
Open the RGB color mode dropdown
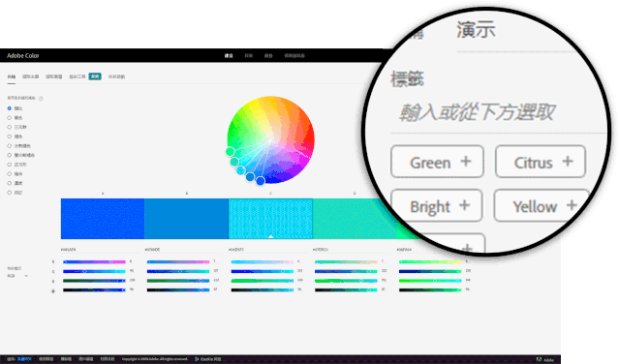tap(17, 276)
